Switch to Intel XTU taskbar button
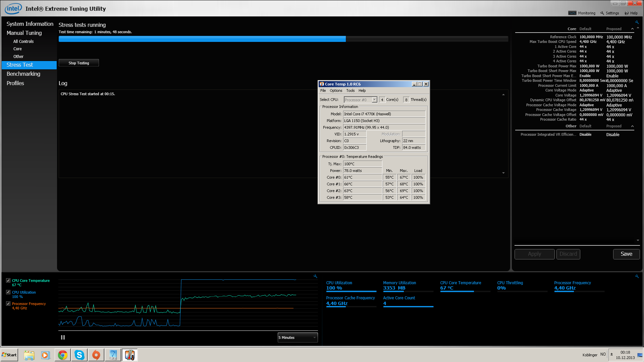The height and width of the screenshot is (362, 644). tap(113, 355)
